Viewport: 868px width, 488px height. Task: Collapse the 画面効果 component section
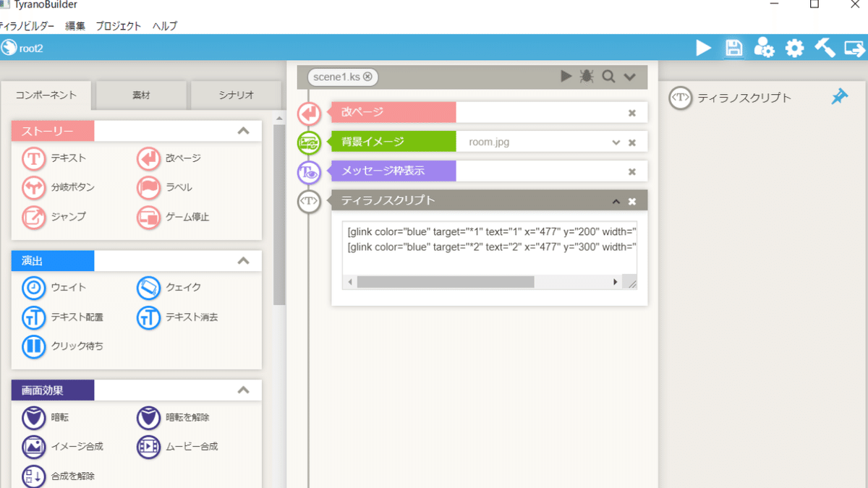[244, 390]
